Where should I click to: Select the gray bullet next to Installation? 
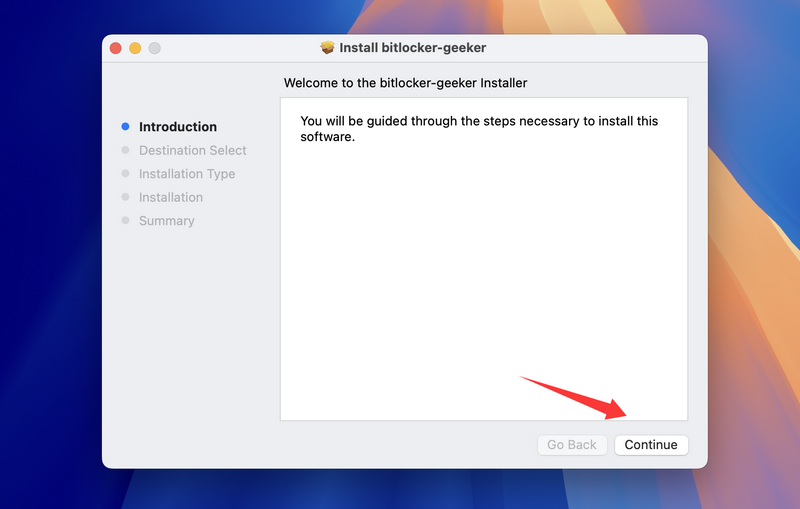point(125,197)
